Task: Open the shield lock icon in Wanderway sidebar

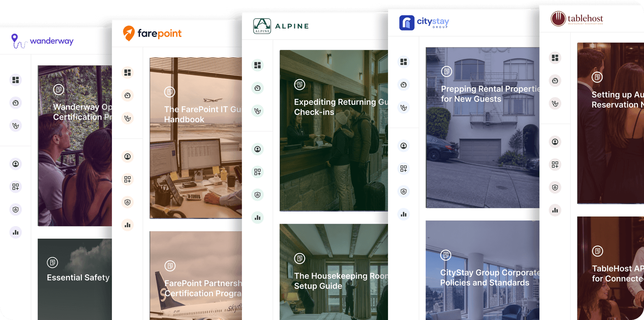Action: pos(16,210)
